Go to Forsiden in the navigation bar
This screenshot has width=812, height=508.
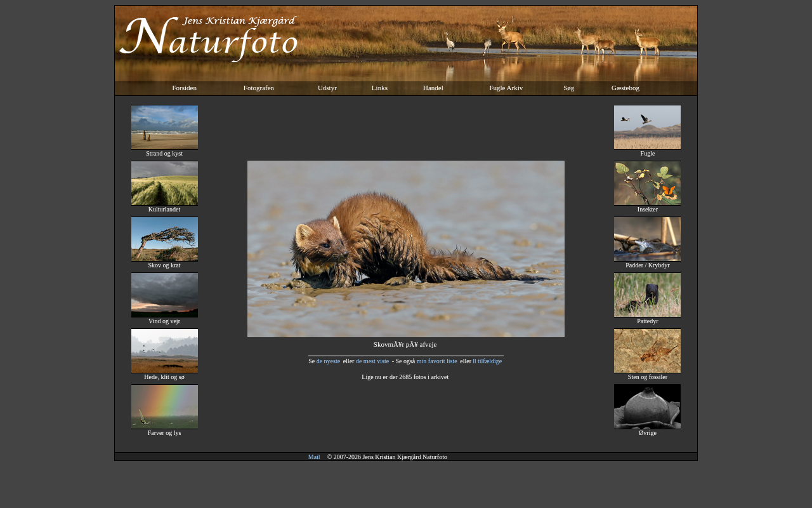184,88
